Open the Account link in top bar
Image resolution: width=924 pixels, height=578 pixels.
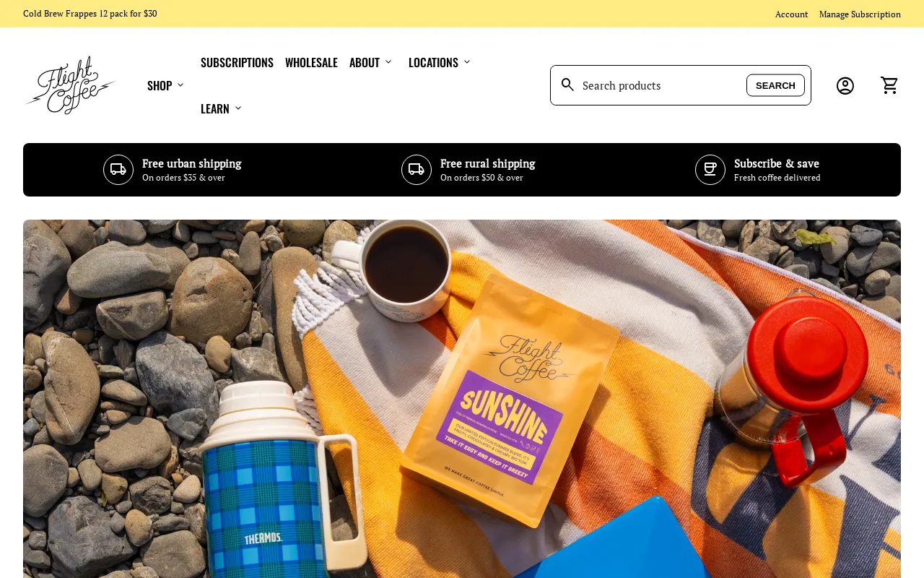(791, 14)
